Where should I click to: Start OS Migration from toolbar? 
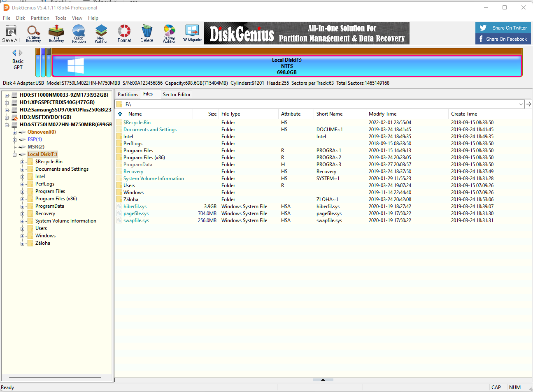coord(192,33)
